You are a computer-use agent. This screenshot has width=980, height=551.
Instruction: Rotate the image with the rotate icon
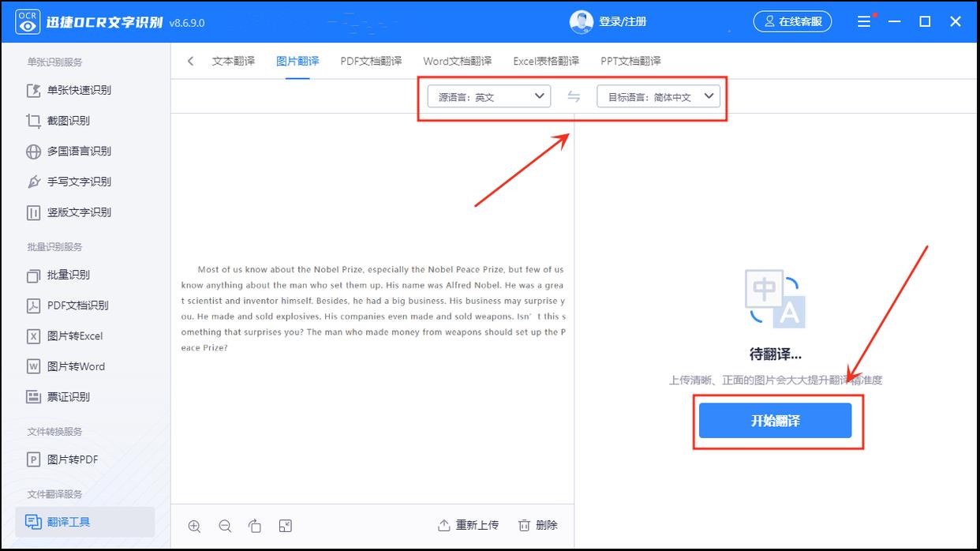(x=255, y=526)
